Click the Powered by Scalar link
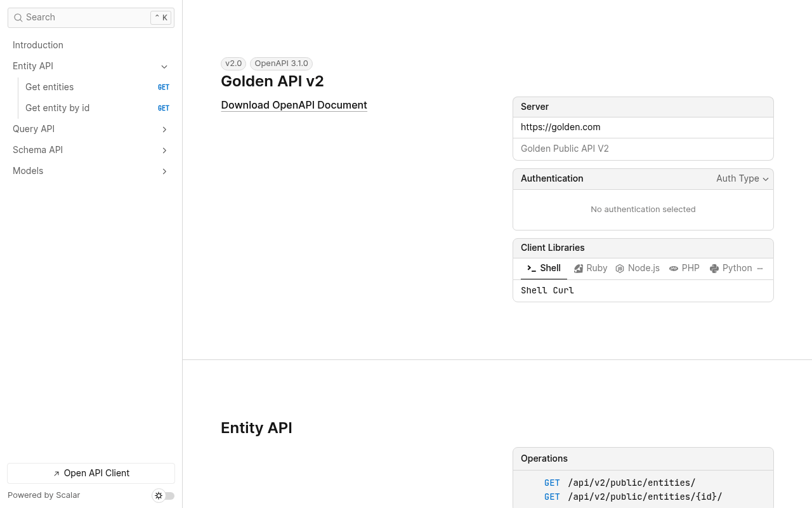Image resolution: width=812 pixels, height=508 pixels. point(44,495)
